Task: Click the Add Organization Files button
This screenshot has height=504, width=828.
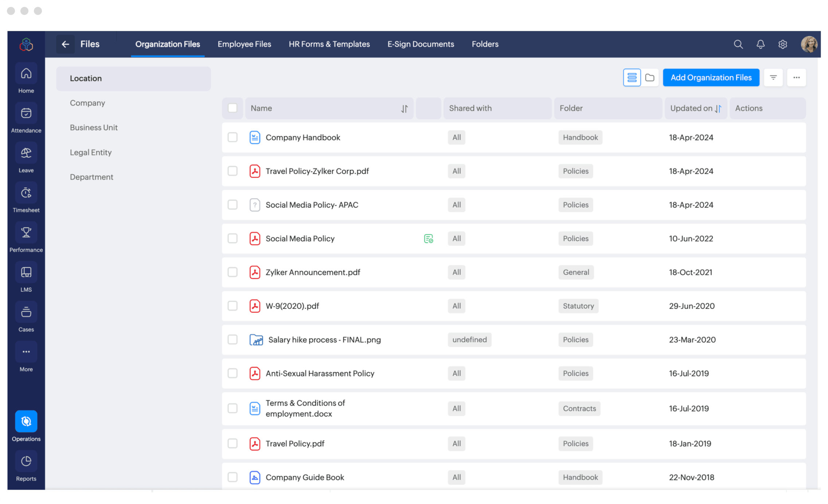Action: (x=711, y=78)
